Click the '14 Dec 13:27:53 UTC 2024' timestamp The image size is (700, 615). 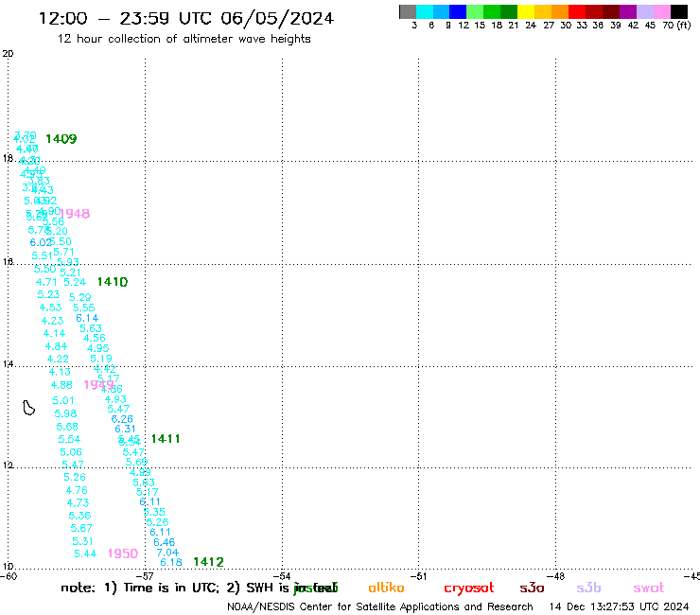pos(620,606)
